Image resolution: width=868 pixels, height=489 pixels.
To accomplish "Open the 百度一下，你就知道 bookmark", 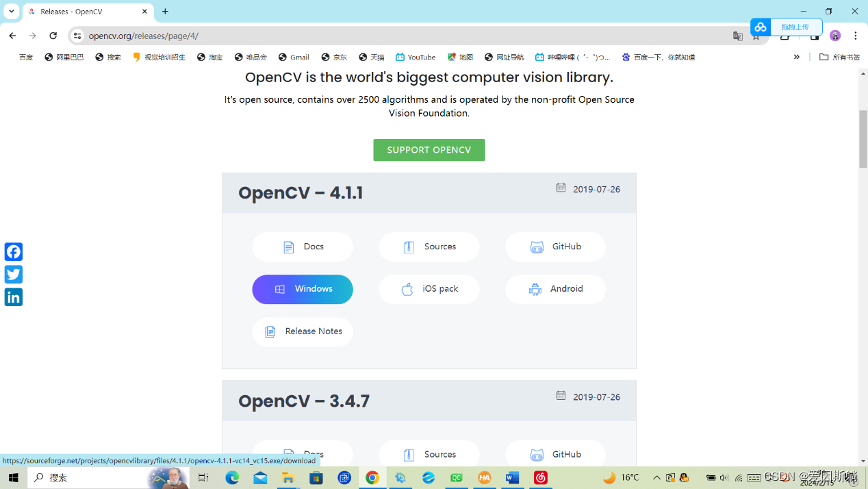I will [658, 57].
